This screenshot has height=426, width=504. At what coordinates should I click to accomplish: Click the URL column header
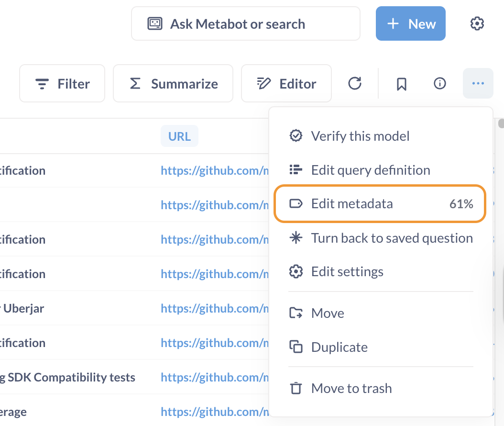click(x=179, y=136)
